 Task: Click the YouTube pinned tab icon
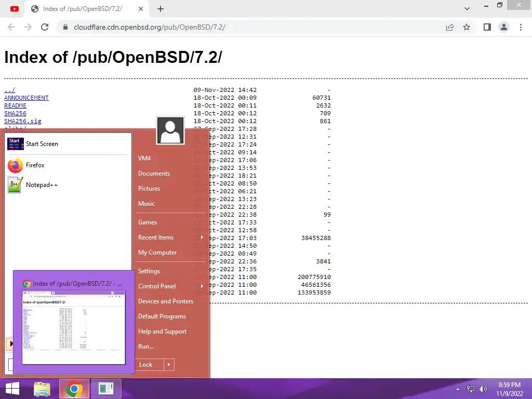point(14,9)
